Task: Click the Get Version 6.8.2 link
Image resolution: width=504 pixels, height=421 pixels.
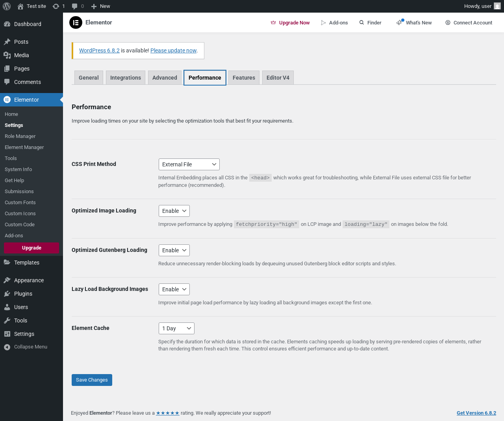Action: (476, 413)
